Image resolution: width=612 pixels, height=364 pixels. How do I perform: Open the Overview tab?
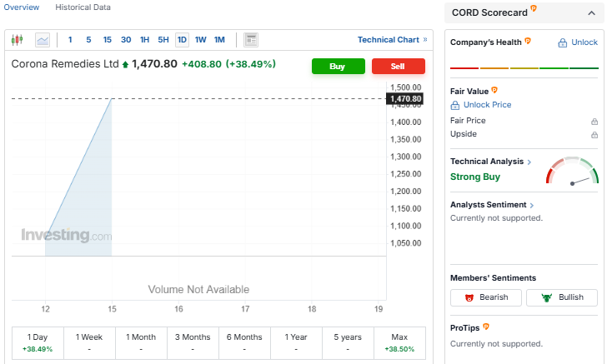tap(22, 7)
